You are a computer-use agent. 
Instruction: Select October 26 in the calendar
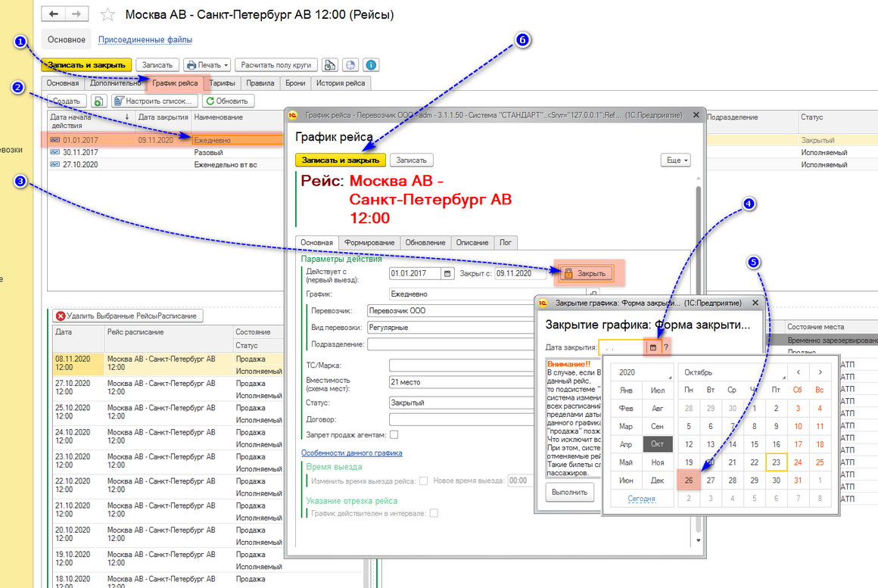pyautogui.click(x=689, y=480)
